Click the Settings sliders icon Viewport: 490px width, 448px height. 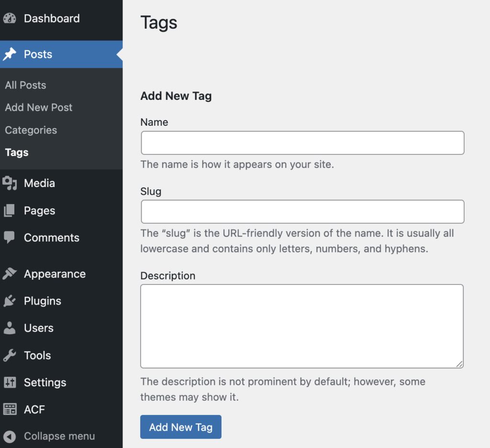[x=10, y=382]
